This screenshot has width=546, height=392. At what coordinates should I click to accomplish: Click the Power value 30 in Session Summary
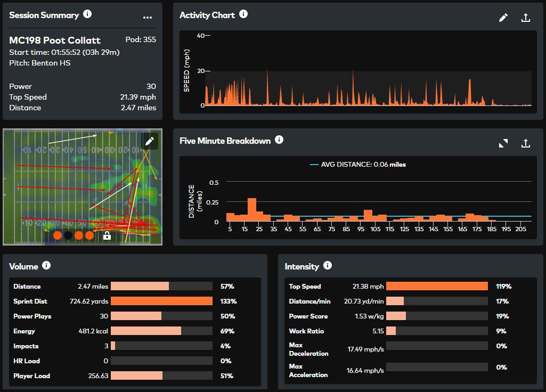click(151, 86)
